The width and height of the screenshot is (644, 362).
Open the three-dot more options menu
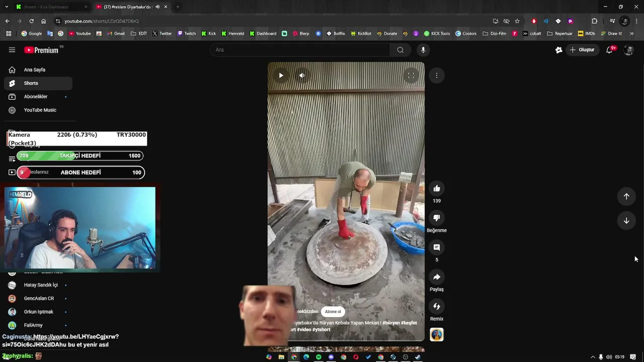[x=437, y=75]
